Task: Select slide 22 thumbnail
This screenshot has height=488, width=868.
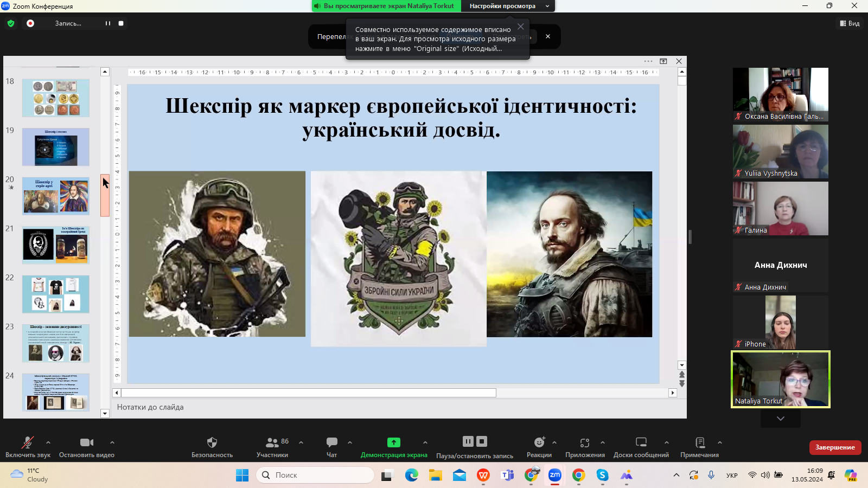Action: point(56,294)
